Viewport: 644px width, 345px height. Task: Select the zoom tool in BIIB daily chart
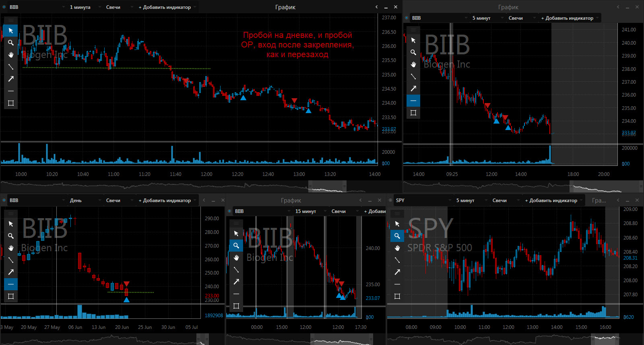[x=11, y=236]
